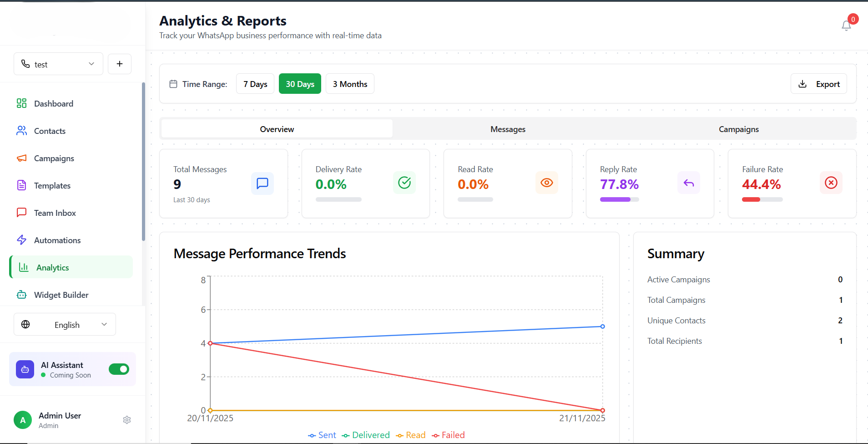Image resolution: width=868 pixels, height=444 pixels.
Task: Click the Analytics bar chart icon
Action: 24,267
